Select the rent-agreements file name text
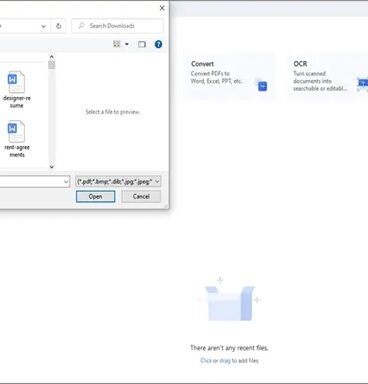 point(17,151)
